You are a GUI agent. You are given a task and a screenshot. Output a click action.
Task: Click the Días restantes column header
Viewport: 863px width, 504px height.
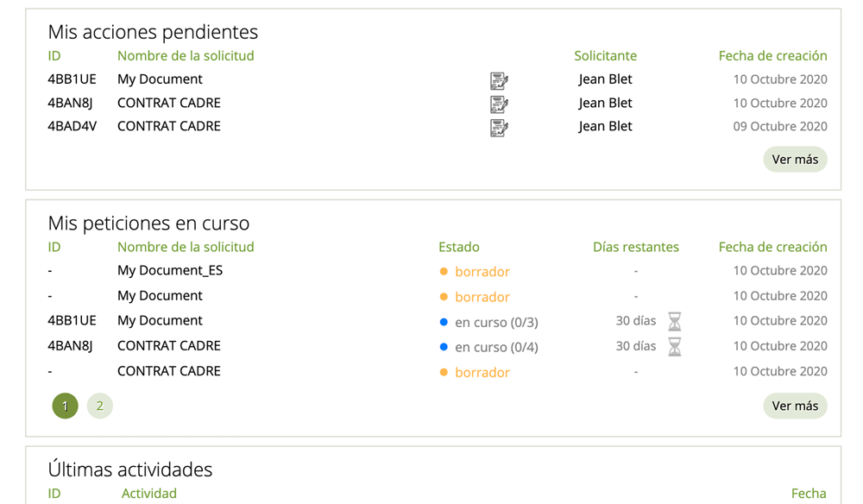coord(636,247)
